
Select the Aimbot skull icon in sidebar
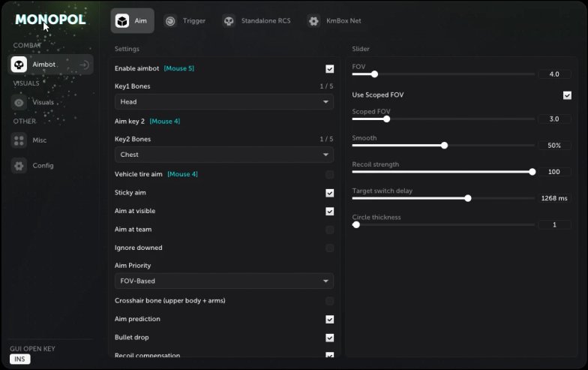[x=19, y=65]
